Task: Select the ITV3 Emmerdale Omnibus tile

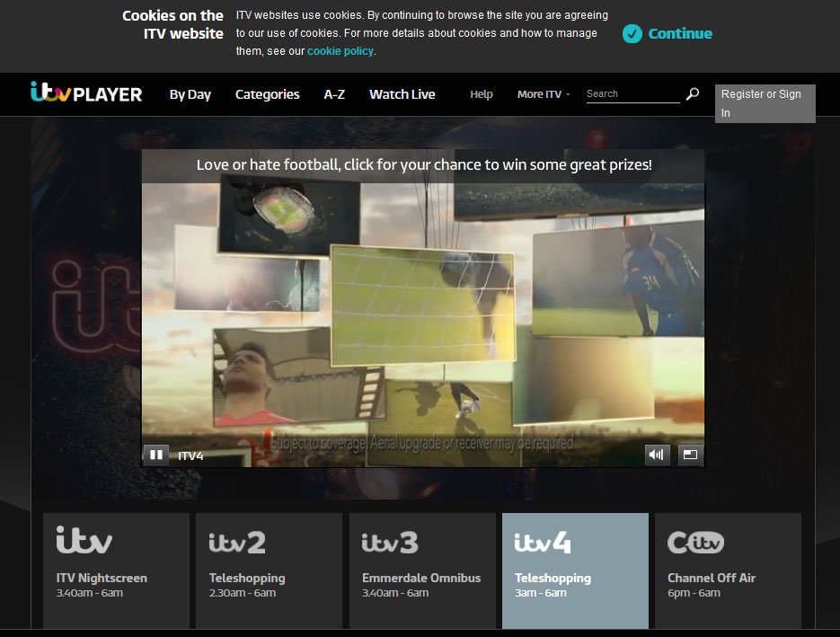Action: pos(422,571)
